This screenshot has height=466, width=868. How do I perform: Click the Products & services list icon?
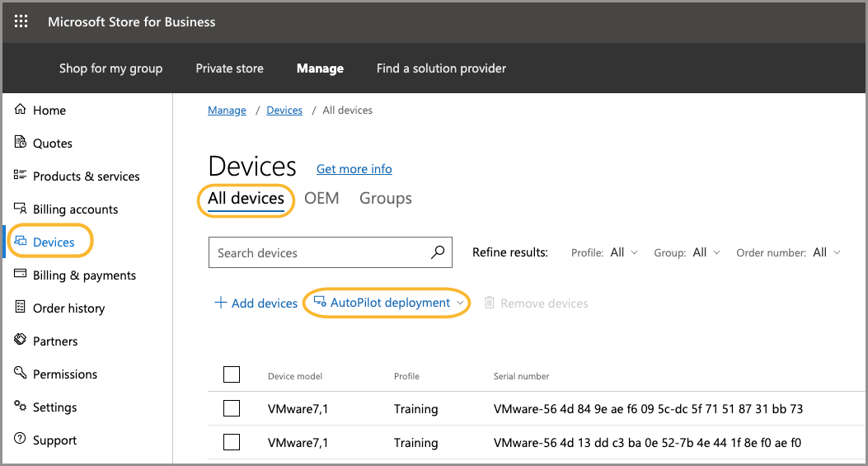point(21,176)
